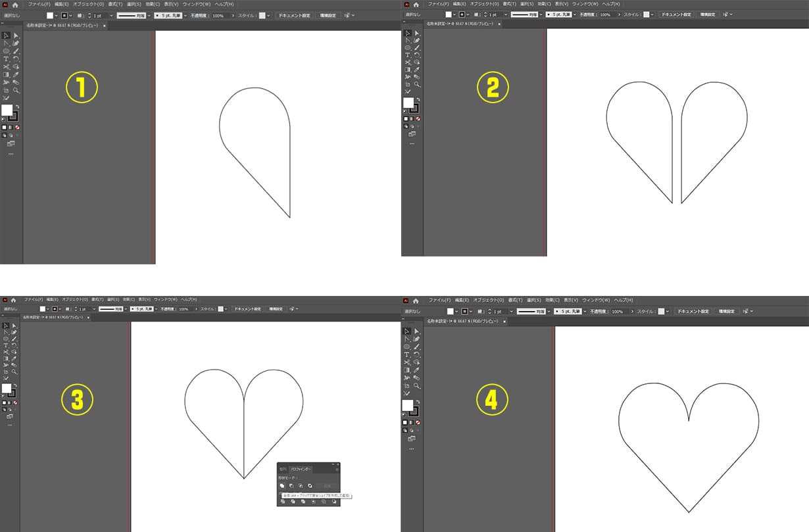Open Edit Toolbar dots in screenshot 1
This screenshot has width=809, height=532.
(x=11, y=154)
